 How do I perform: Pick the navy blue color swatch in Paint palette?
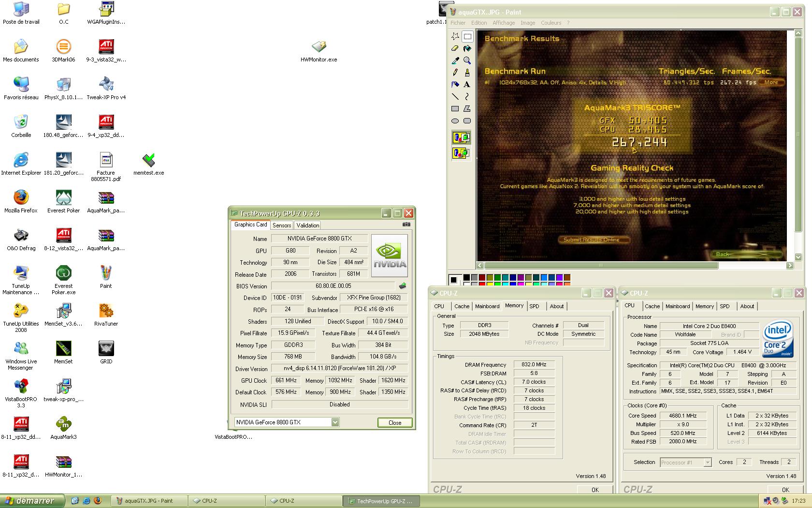point(513,277)
